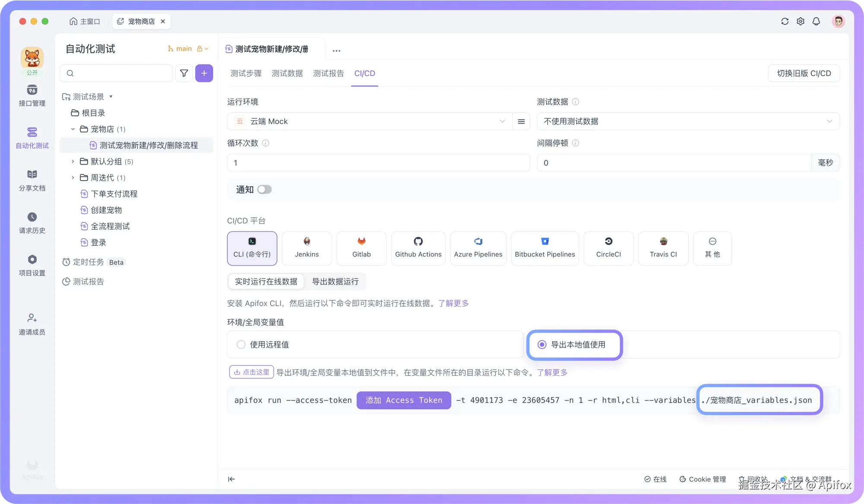Viewport: 864px width, 504px height.
Task: Open the 邀请成员 panel
Action: coord(32,324)
